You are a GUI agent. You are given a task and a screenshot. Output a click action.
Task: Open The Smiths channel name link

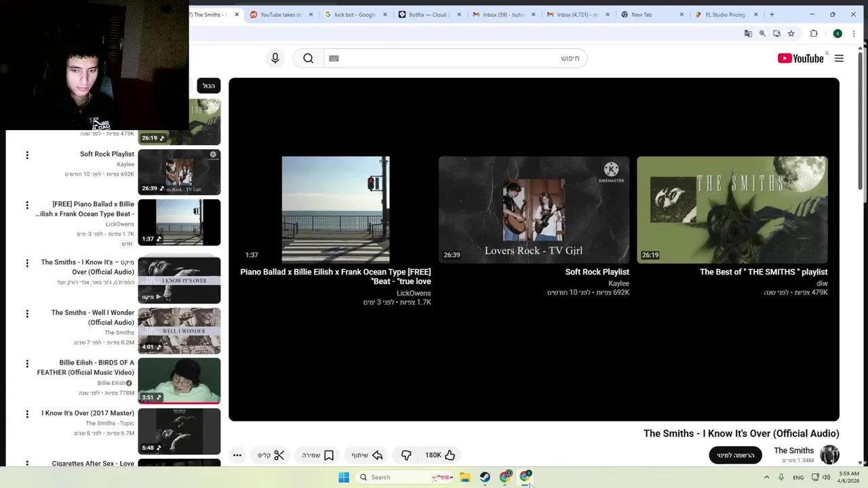pyautogui.click(x=793, y=451)
